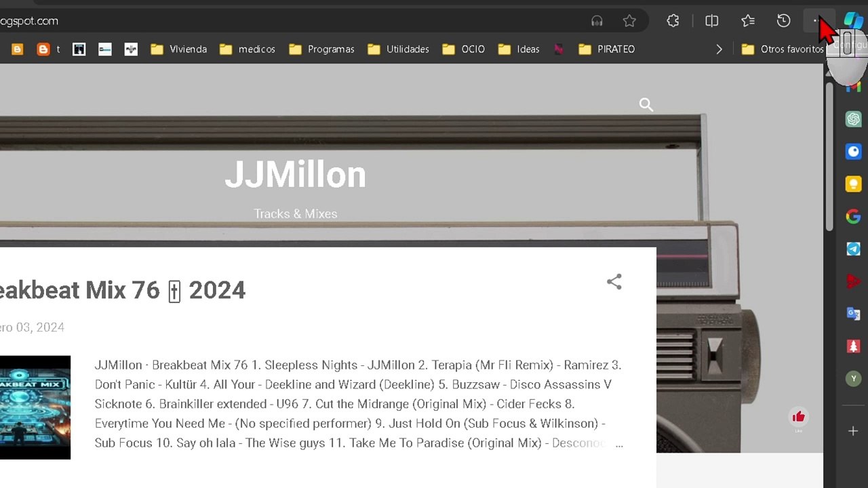This screenshot has height=488, width=868.
Task: Open the Blogger bookmark labeled t
Action: (49, 49)
